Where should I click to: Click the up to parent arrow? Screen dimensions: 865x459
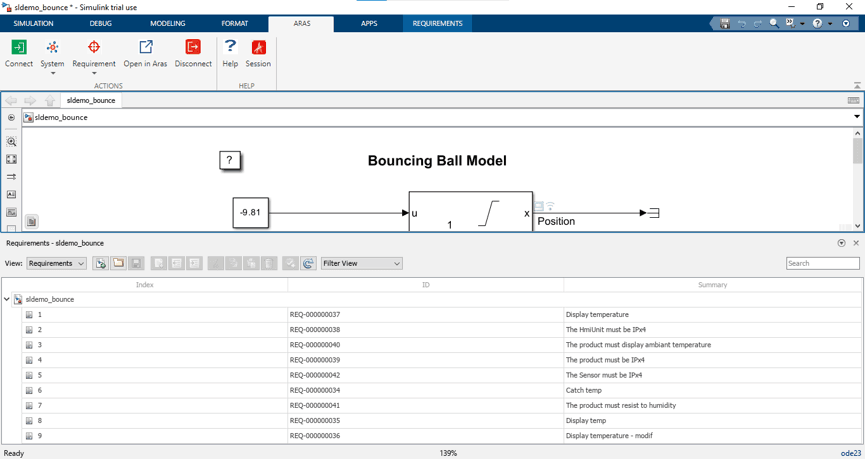50,100
